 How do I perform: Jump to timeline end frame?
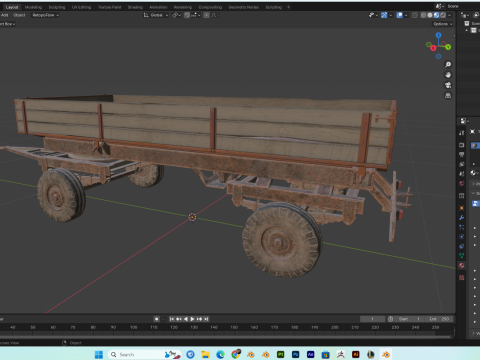(x=206, y=319)
